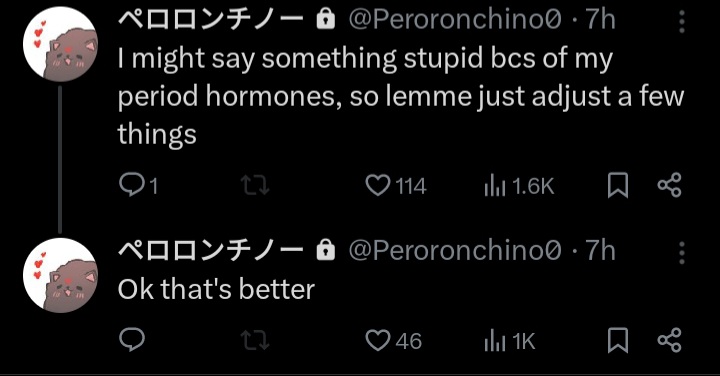The height and width of the screenshot is (376, 720).
Task: Open more options menu on first tweet
Action: click(x=682, y=21)
